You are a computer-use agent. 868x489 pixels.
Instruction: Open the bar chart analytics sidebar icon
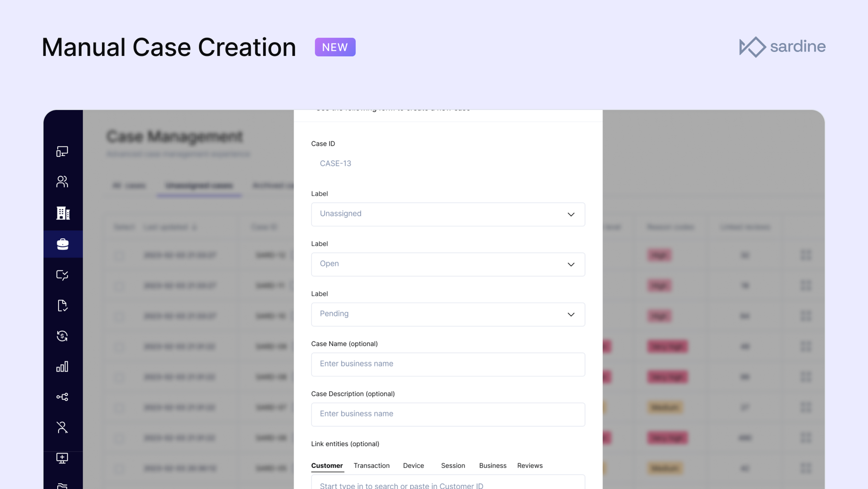62,367
